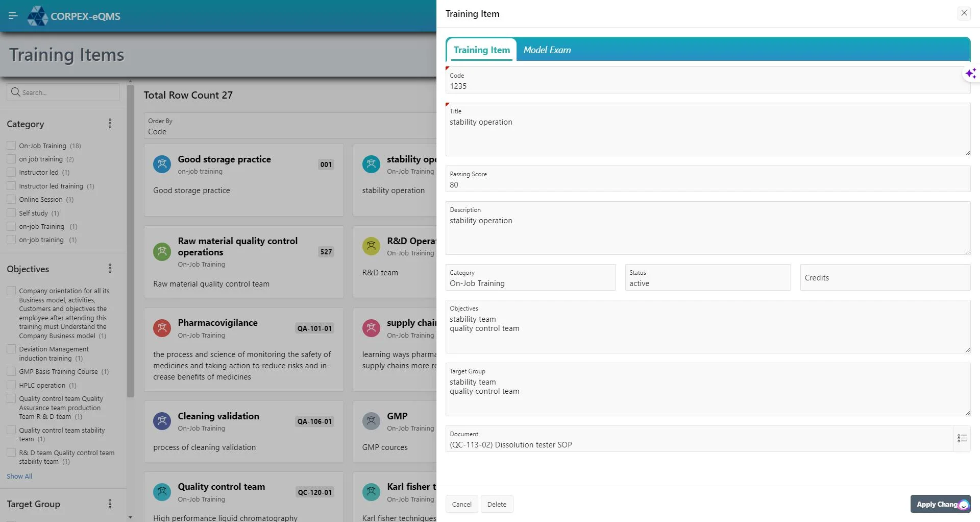Viewport: 980px width, 522px height.
Task: Click the Apply Changes button
Action: click(939, 504)
